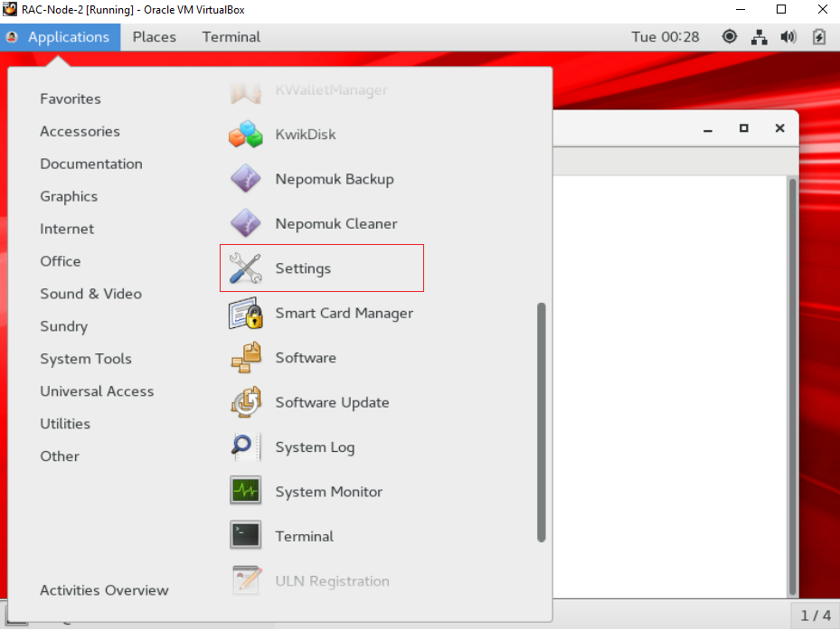Select the System Tools category
Image resolution: width=840 pixels, height=630 pixels.
coord(86,359)
